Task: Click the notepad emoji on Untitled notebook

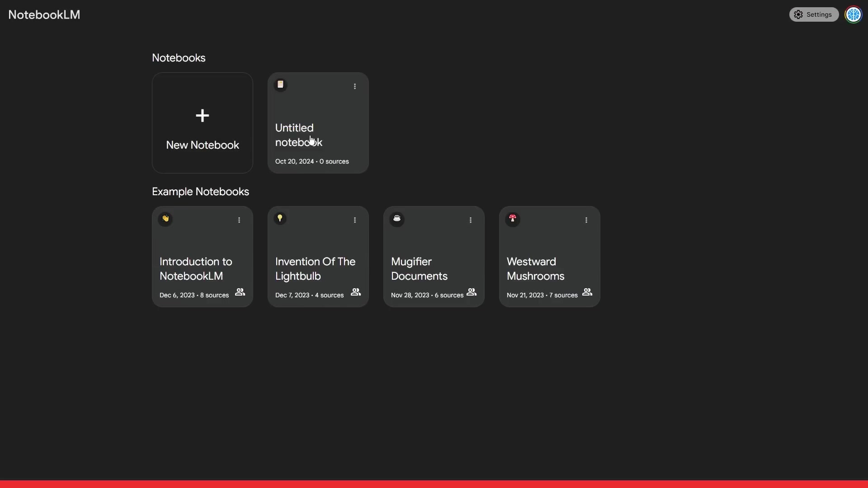Action: (x=280, y=84)
